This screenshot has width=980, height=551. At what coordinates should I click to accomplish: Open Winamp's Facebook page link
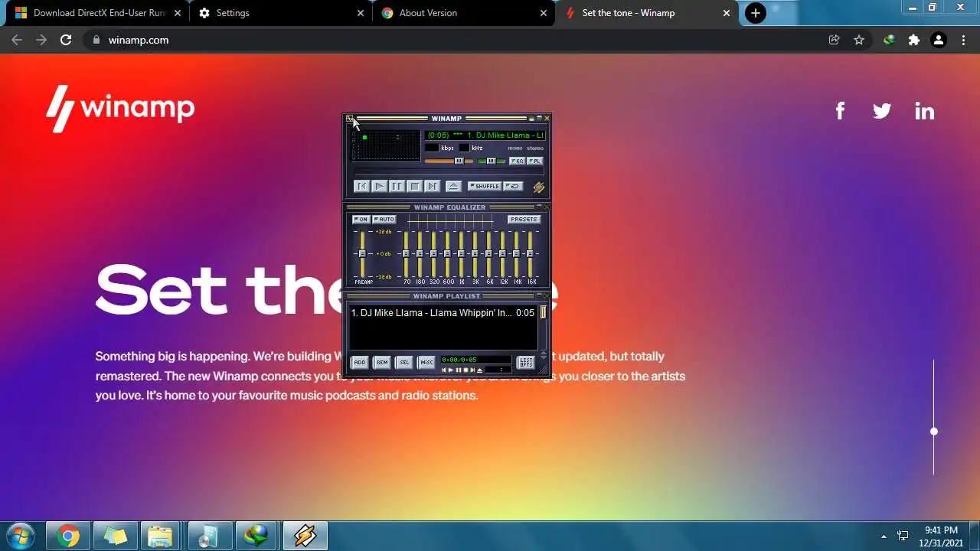click(x=840, y=111)
